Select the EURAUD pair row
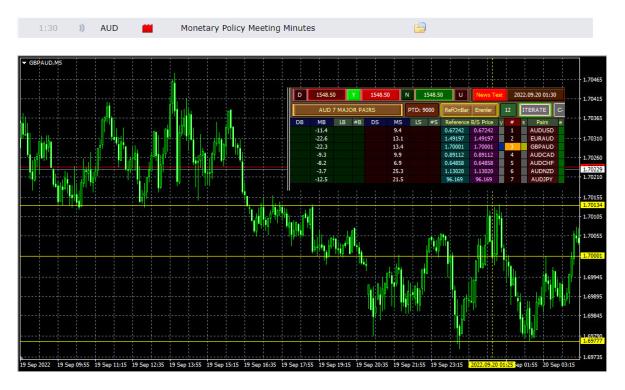625x390 pixels. coord(542,138)
